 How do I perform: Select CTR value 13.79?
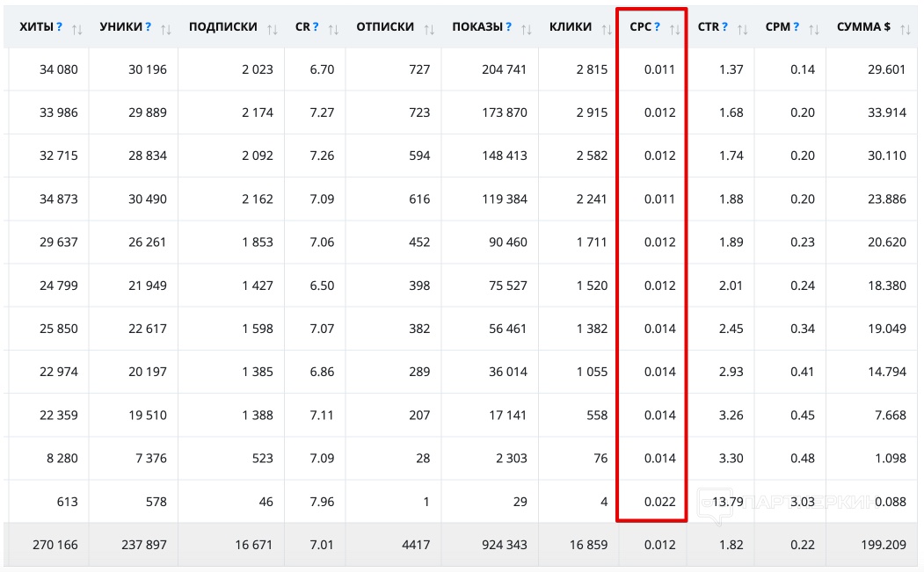click(x=728, y=502)
